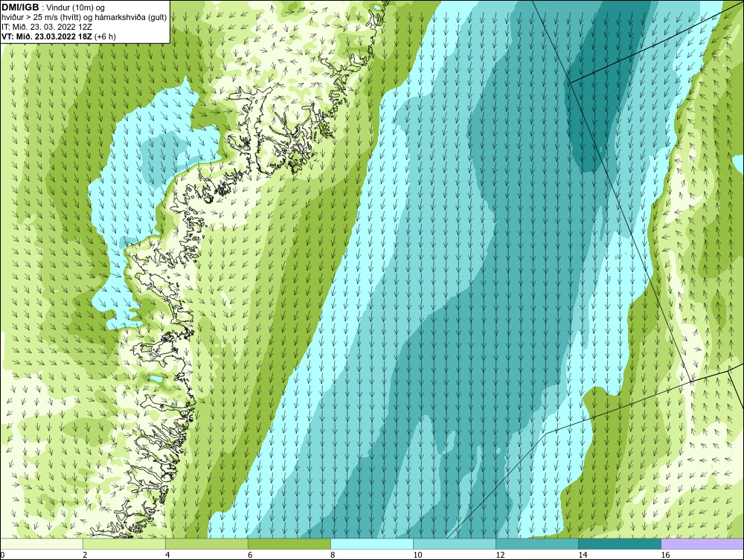Click the legend value '12'
Viewport: 744px width, 560px height.
[x=500, y=555]
